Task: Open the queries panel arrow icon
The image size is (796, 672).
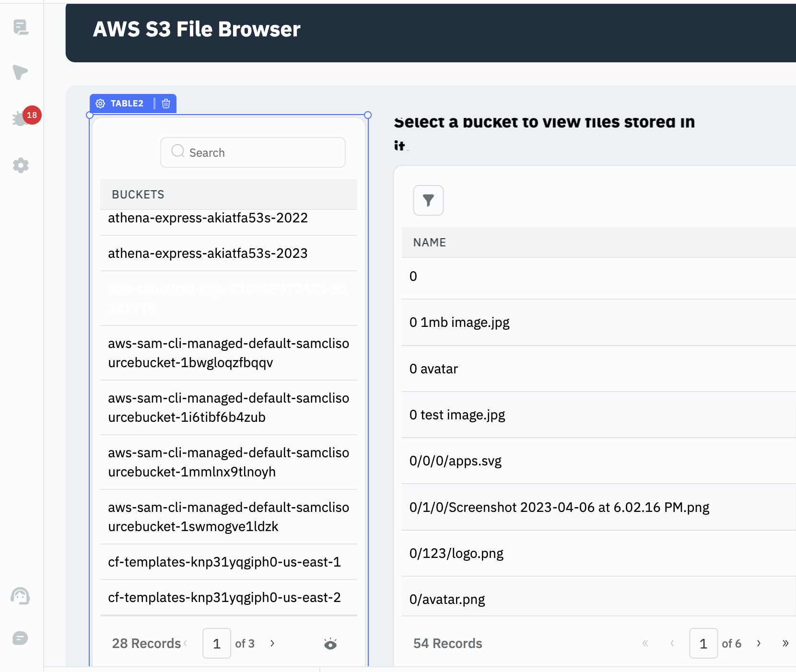Action: pyautogui.click(x=20, y=72)
